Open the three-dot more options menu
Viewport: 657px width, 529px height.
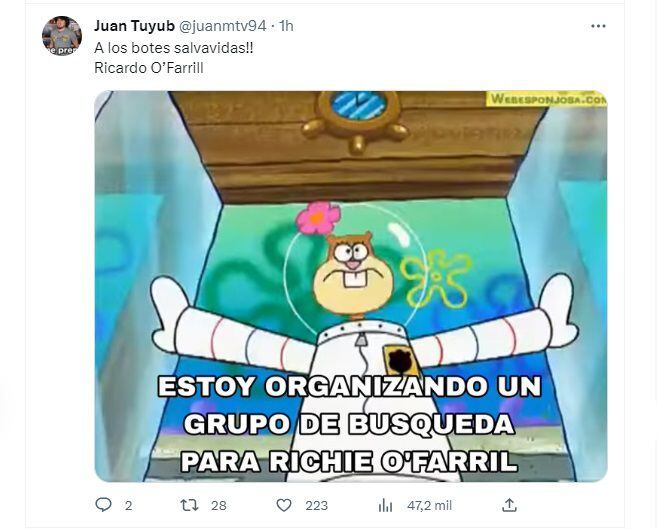pyautogui.click(x=598, y=26)
